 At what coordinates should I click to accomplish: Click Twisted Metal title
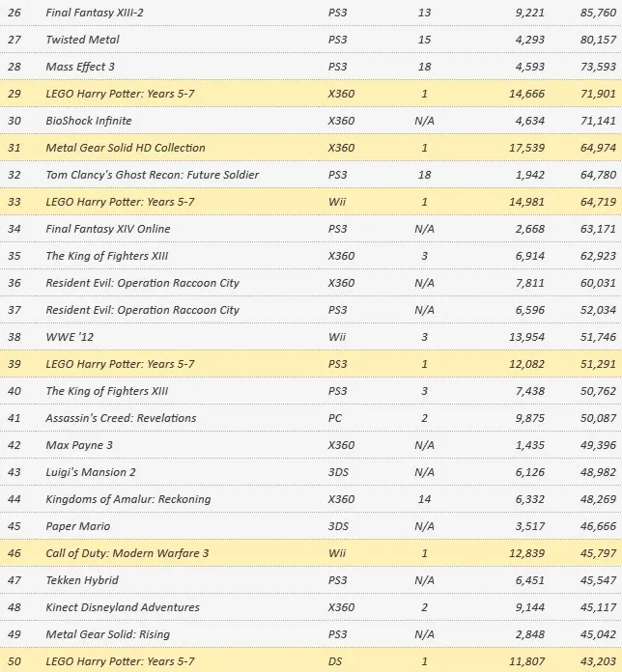click(84, 41)
